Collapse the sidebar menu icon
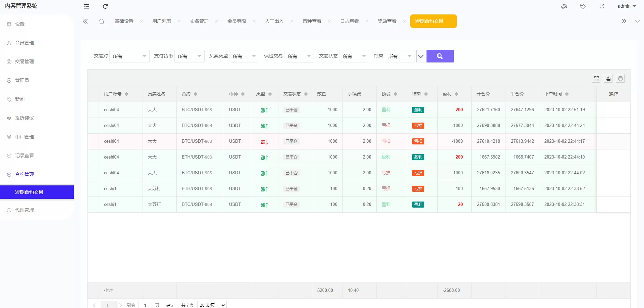The height and width of the screenshot is (308, 644). tap(87, 6)
